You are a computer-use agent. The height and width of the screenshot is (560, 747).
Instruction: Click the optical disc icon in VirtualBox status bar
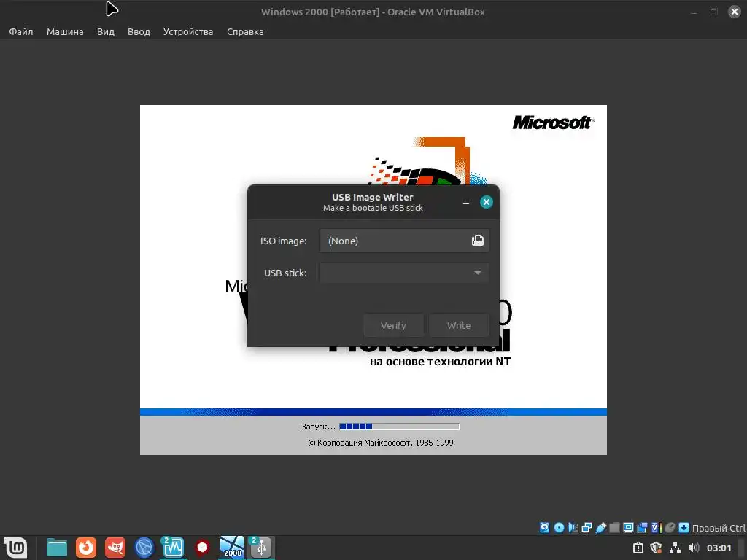(x=559, y=527)
